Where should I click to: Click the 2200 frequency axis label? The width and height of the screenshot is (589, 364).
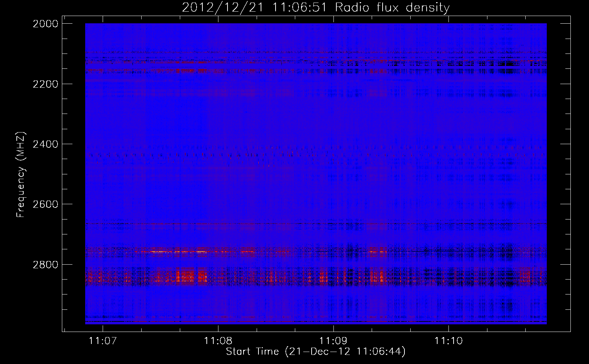click(46, 84)
